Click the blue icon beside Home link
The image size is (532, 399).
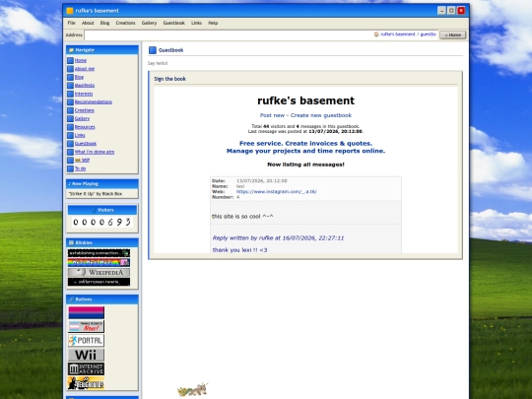(70, 60)
